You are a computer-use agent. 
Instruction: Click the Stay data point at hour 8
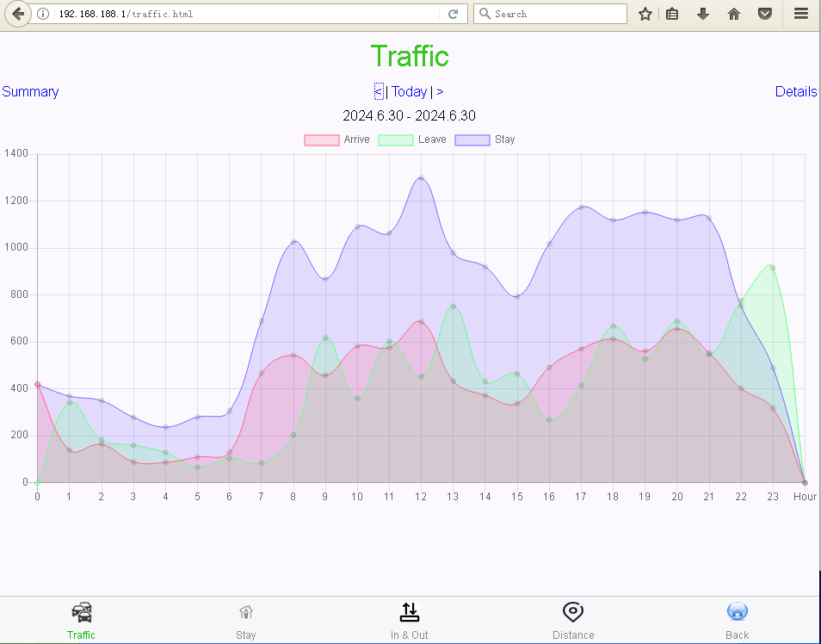pos(293,242)
